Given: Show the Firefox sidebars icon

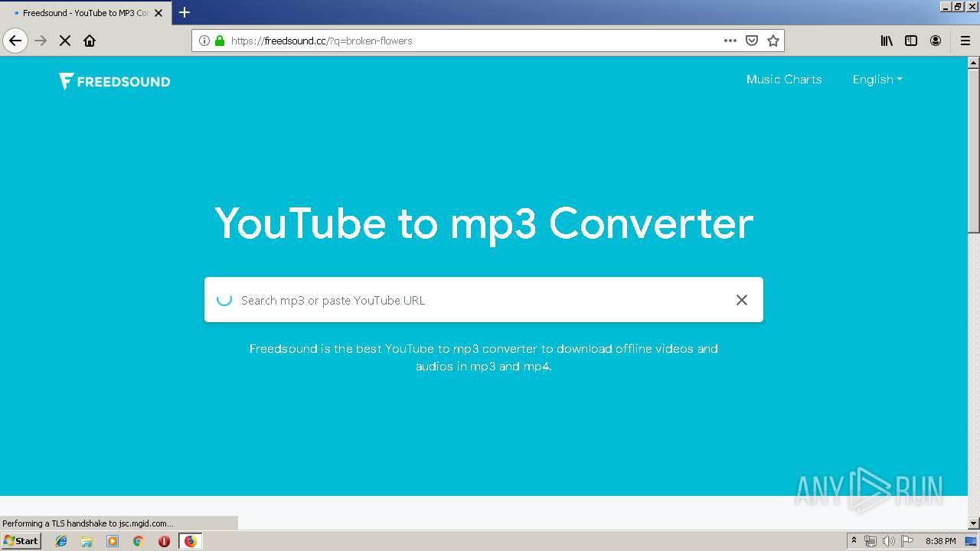Looking at the screenshot, I should tap(911, 41).
